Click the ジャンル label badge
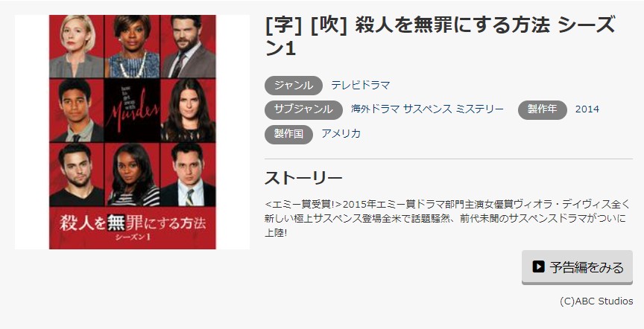 293,86
